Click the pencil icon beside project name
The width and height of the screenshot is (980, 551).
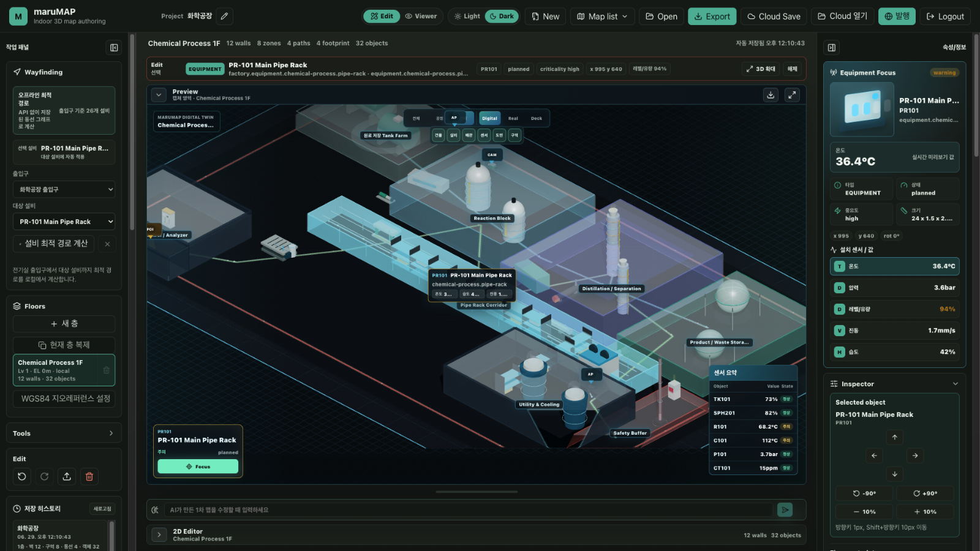pyautogui.click(x=225, y=17)
